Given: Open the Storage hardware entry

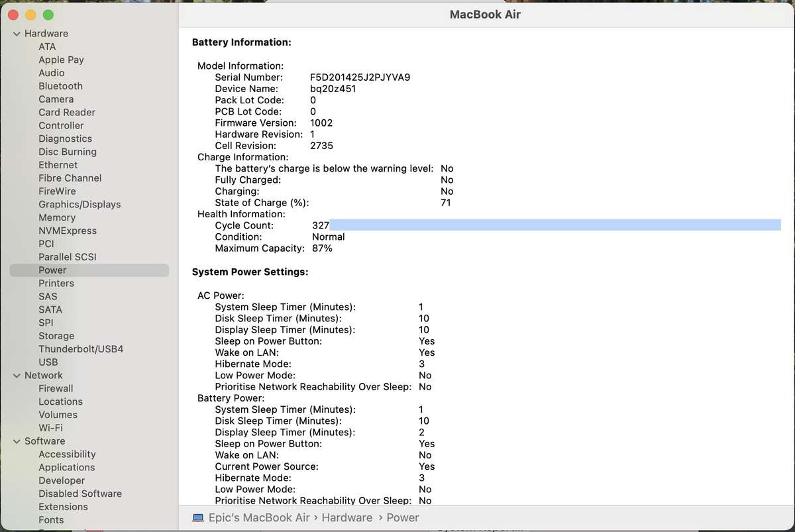Looking at the screenshot, I should tap(56, 336).
